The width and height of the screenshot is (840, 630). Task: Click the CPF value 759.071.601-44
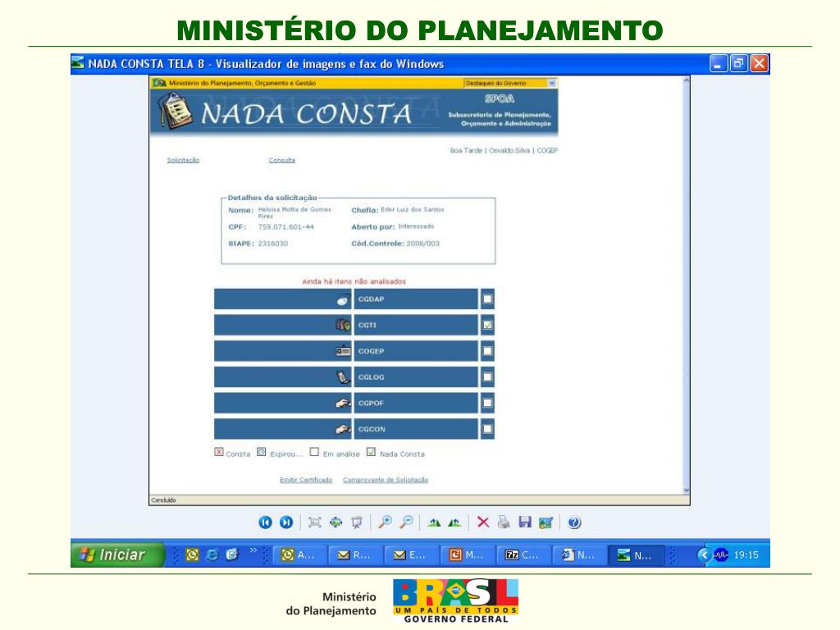[x=286, y=227]
